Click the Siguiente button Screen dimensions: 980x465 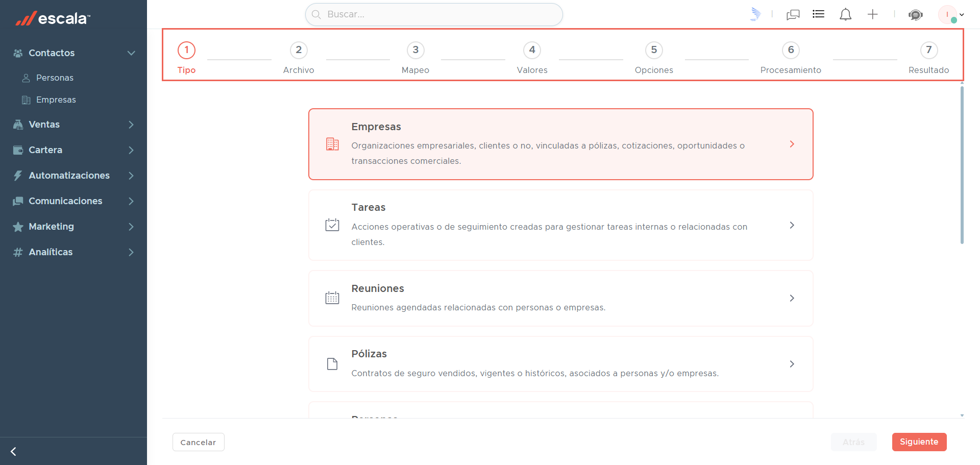click(x=919, y=442)
